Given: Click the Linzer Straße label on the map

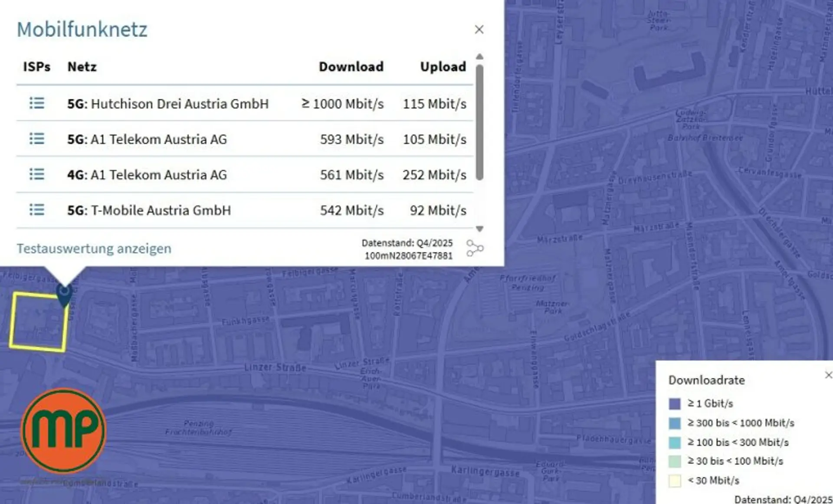Looking at the screenshot, I should 275,367.
